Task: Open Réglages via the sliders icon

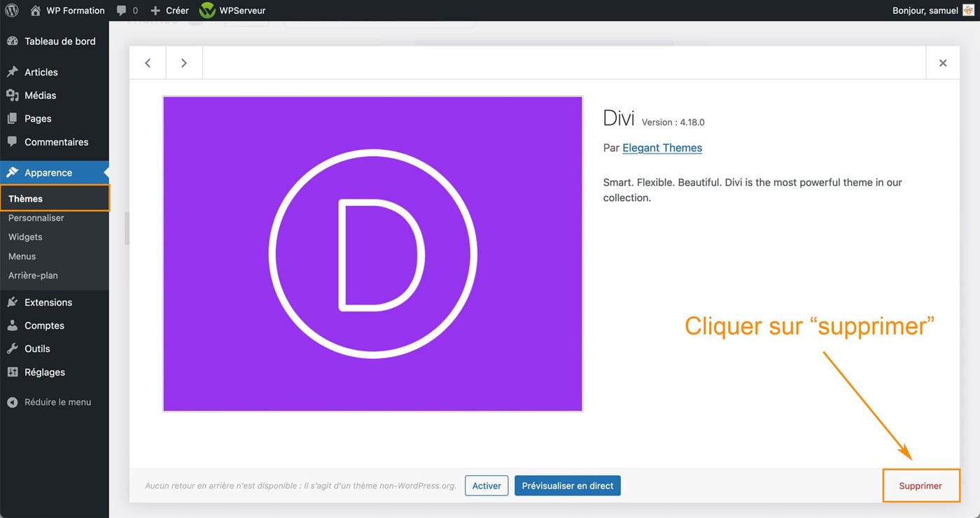Action: [x=13, y=372]
